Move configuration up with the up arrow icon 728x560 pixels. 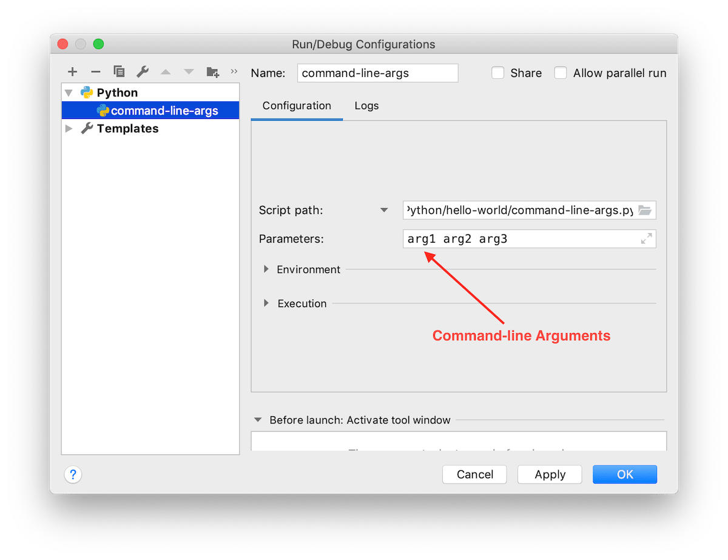[166, 72]
